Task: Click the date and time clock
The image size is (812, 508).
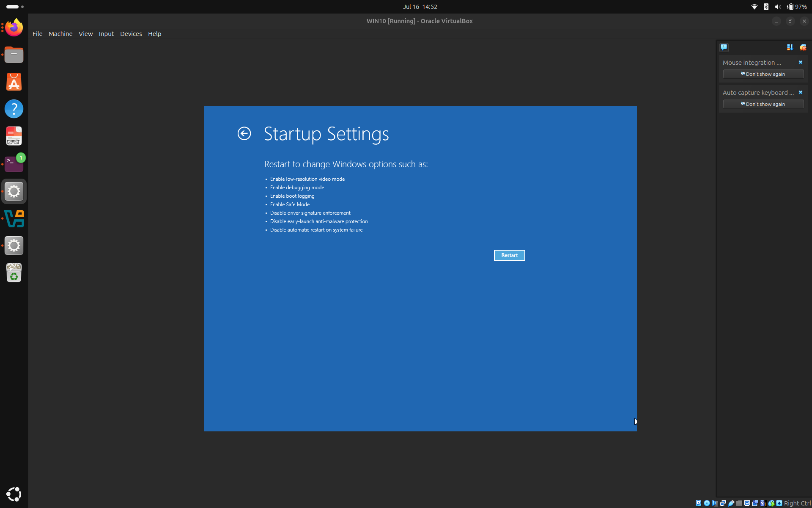Action: tap(420, 7)
